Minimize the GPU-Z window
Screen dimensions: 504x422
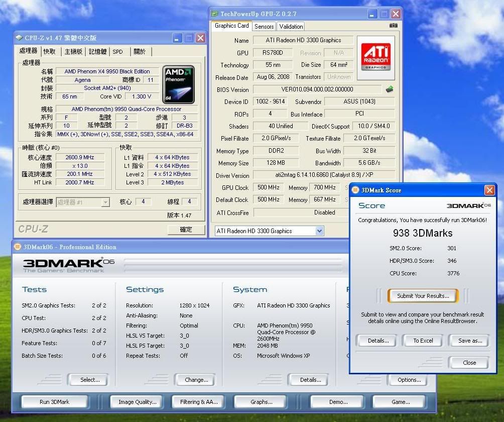tap(372, 14)
